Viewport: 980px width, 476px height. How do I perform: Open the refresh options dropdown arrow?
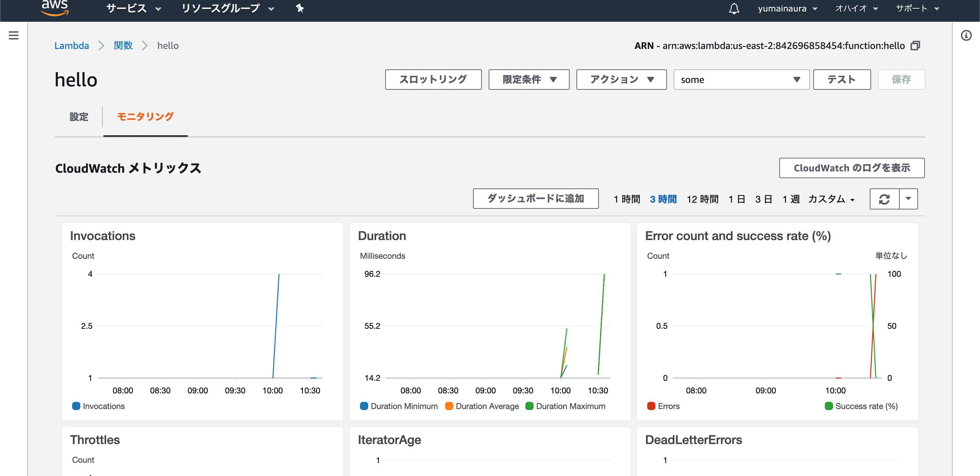[909, 199]
